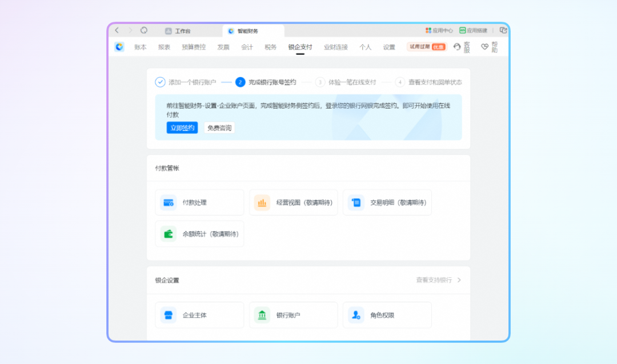Open 角色权限 user permission icon

356,315
